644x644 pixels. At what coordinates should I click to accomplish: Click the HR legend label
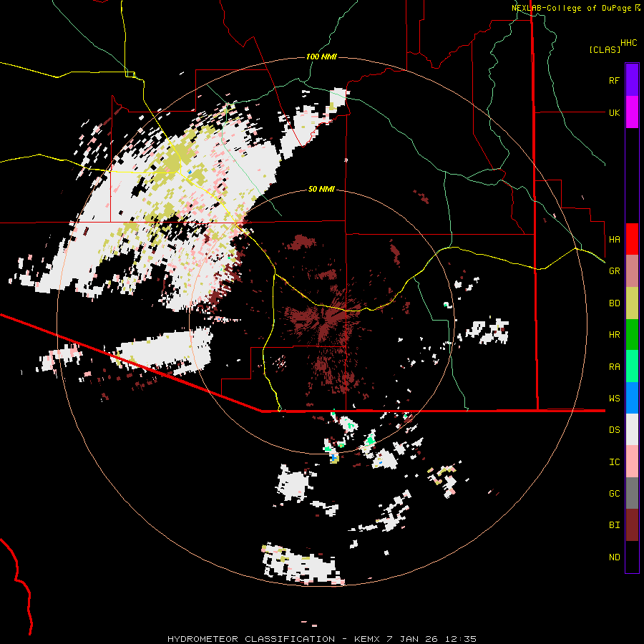click(614, 335)
